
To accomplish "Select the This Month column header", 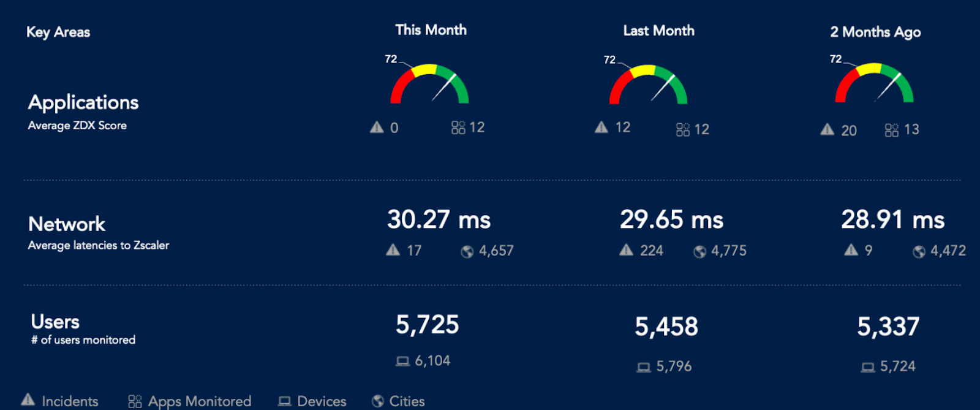I will point(431,30).
